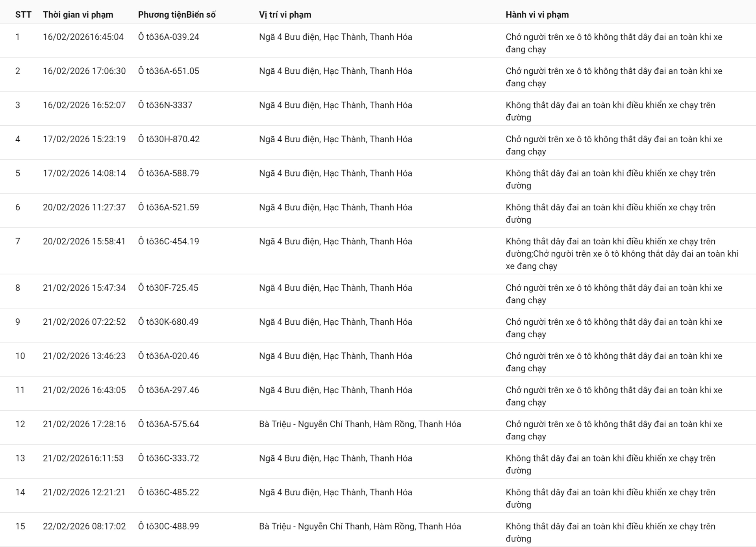Click plate 36A-297.46 in row 11
The width and height of the screenshot is (756, 547).
[169, 390]
